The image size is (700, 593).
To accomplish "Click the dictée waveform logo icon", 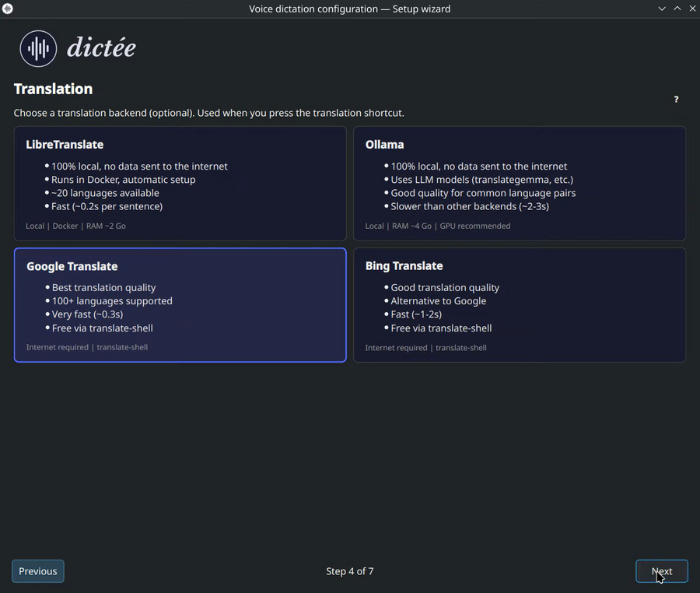I will pos(38,48).
